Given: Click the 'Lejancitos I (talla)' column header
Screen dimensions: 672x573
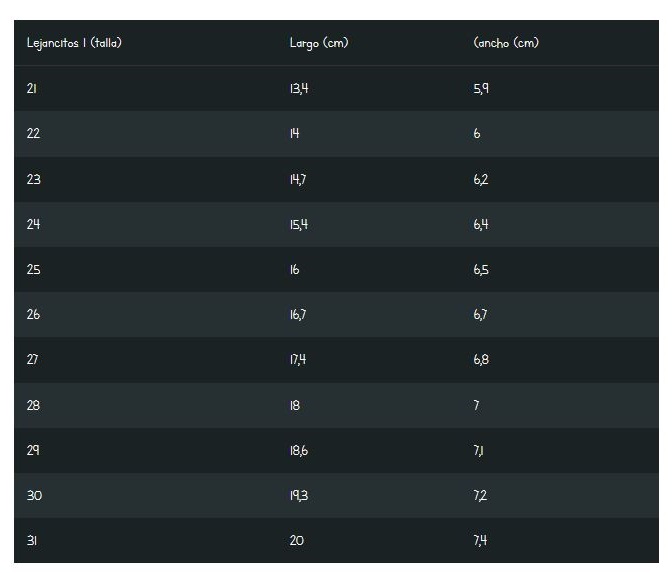Looking at the screenshot, I should (x=74, y=43).
